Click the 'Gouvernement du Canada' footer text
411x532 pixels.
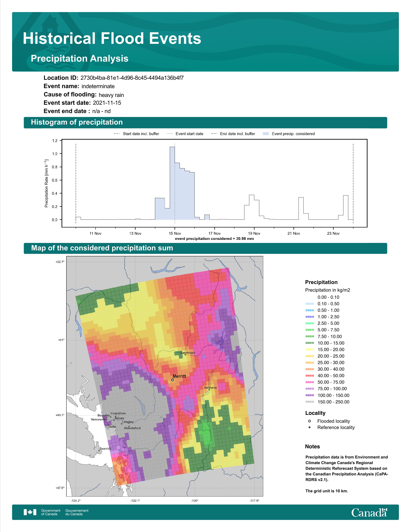(x=77, y=512)
